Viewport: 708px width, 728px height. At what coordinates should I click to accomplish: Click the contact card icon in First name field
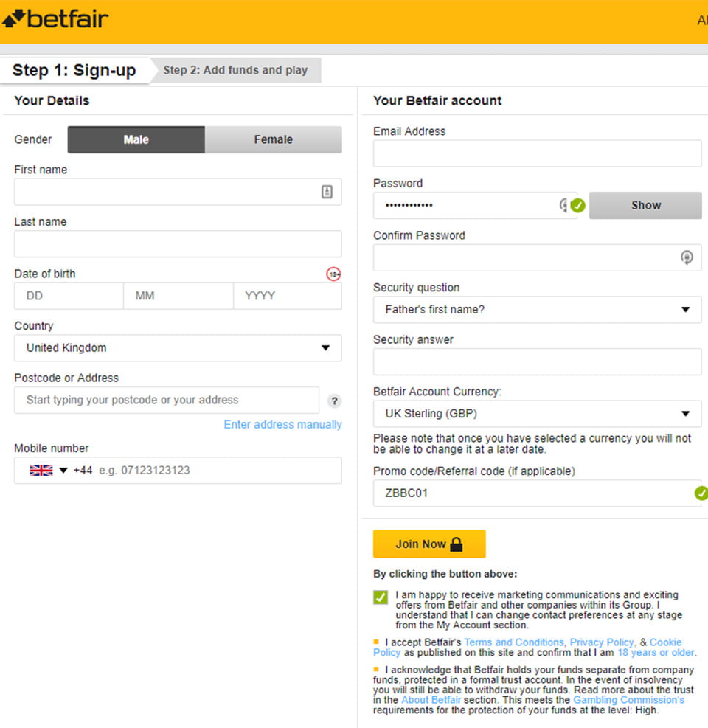click(x=327, y=192)
